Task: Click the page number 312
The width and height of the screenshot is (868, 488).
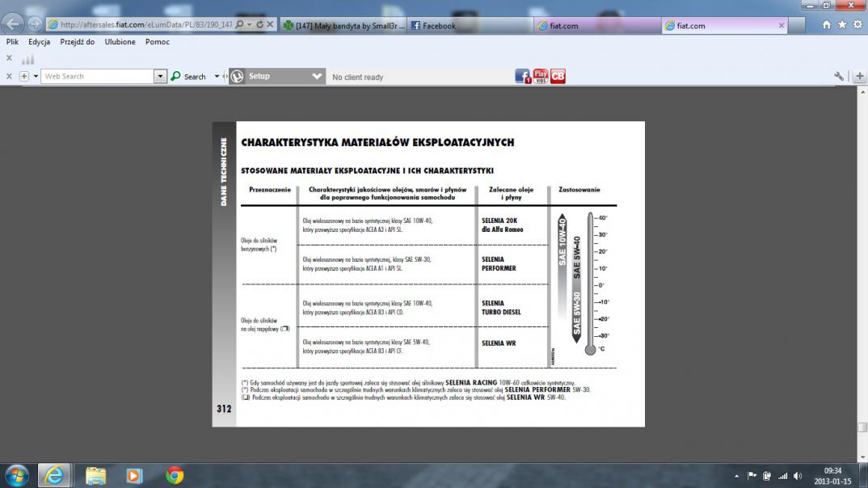Action: [x=224, y=409]
